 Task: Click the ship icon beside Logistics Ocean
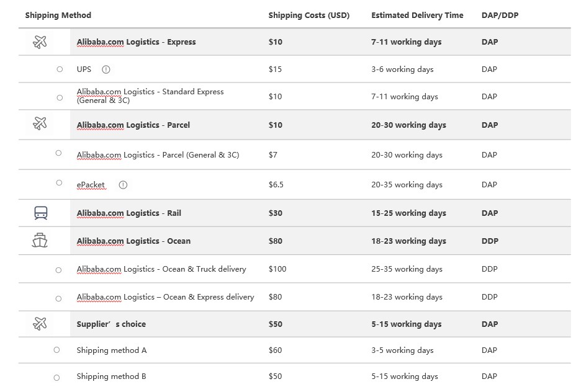click(40, 240)
